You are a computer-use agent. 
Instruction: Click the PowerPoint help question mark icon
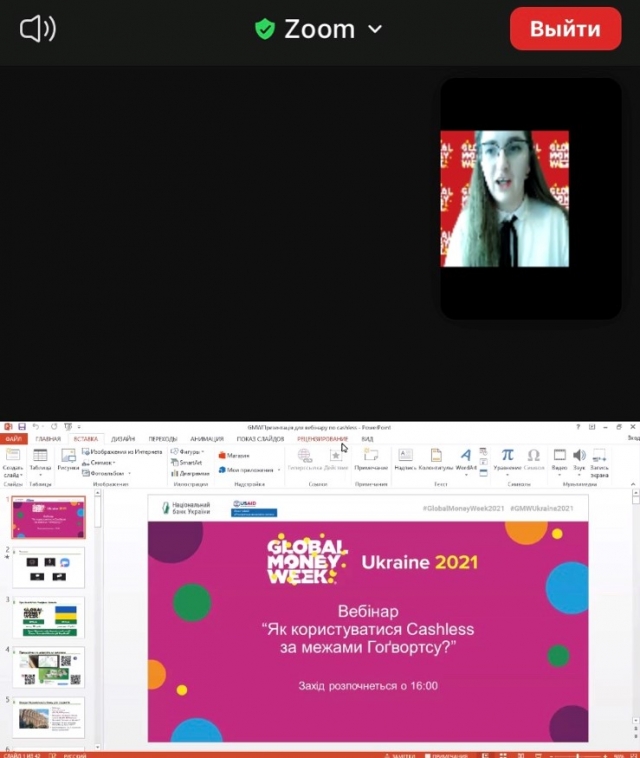[578, 427]
